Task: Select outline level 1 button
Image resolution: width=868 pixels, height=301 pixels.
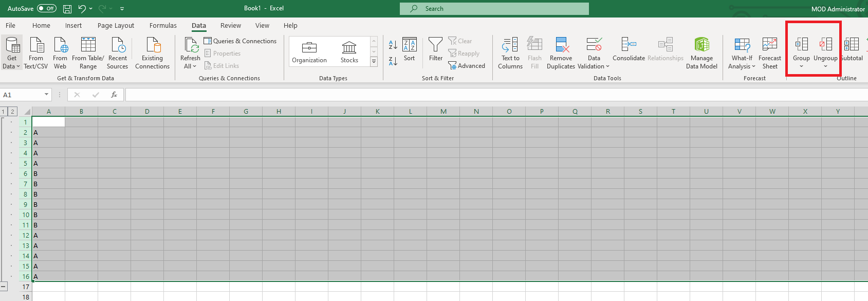Action: 4,112
